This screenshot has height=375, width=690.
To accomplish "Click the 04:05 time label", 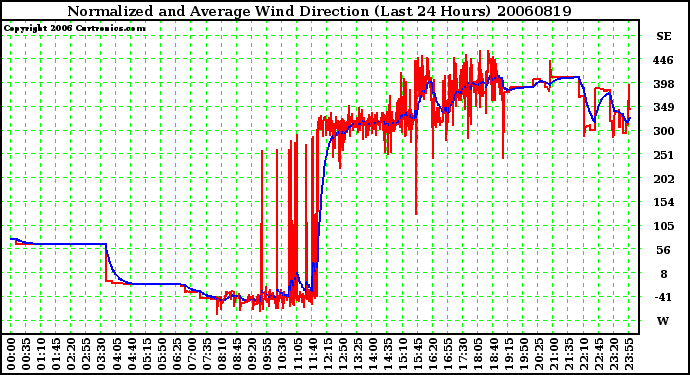I will (117, 354).
